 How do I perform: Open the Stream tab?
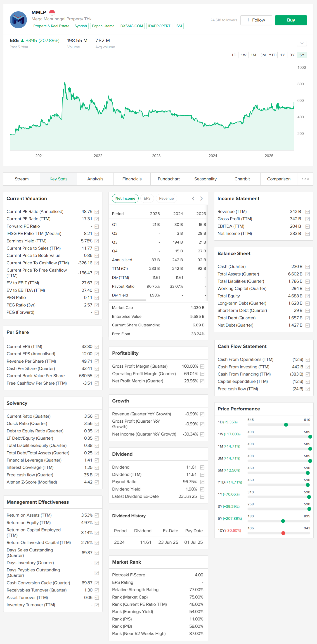tap(22, 179)
